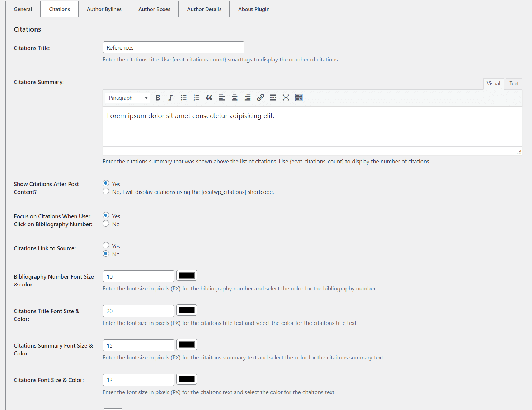
Task: Click the Citations Title input field
Action: [x=173, y=47]
